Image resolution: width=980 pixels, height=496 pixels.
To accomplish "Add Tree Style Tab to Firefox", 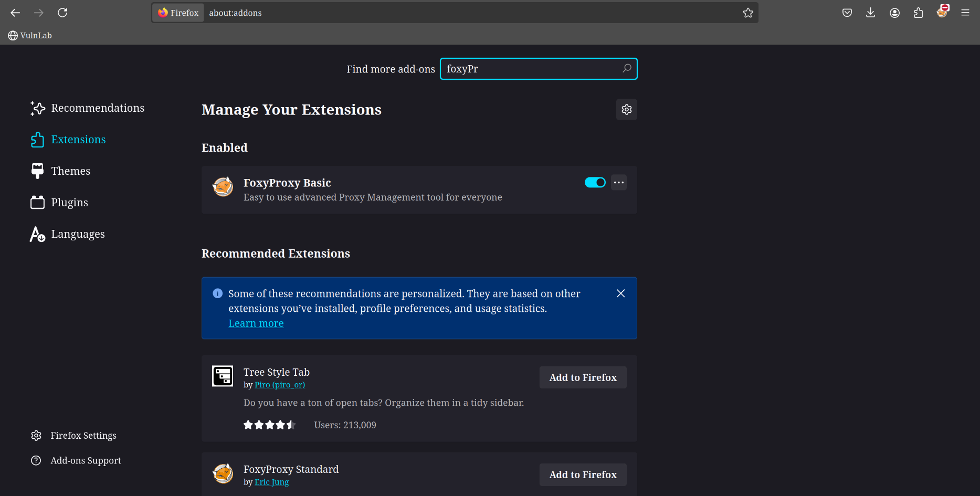I will click(x=583, y=377).
